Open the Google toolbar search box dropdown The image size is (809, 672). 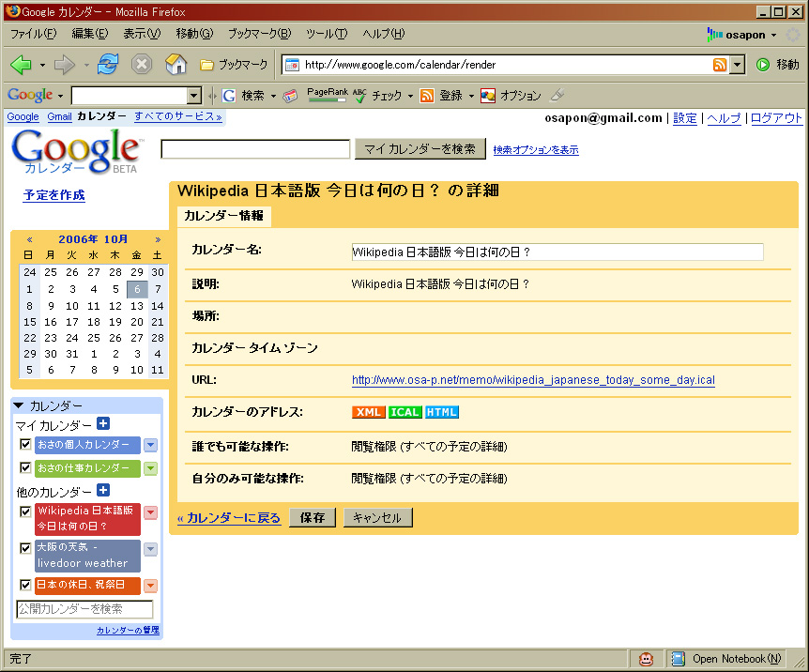pos(194,96)
